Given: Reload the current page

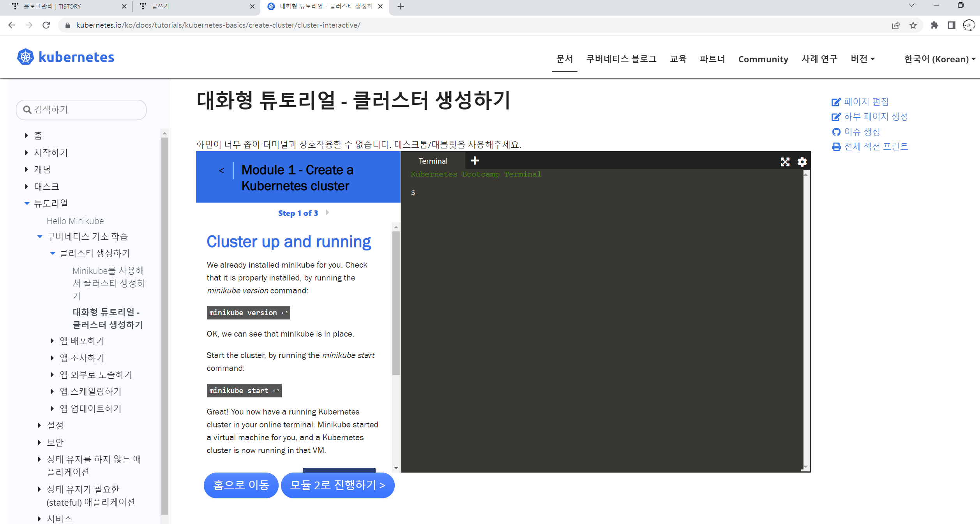Looking at the screenshot, I should pyautogui.click(x=46, y=25).
